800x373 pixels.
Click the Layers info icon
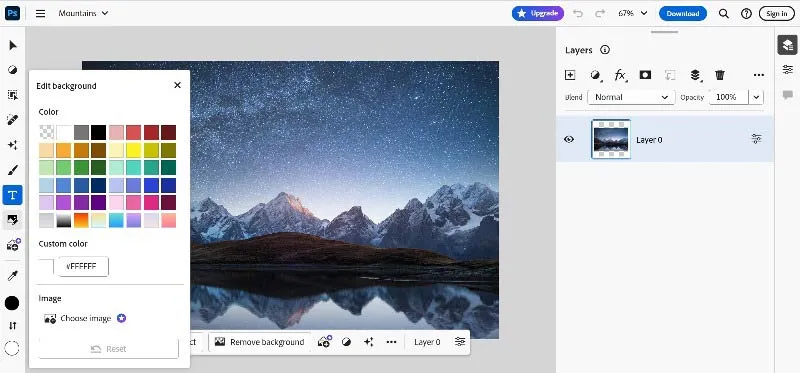[x=605, y=50]
